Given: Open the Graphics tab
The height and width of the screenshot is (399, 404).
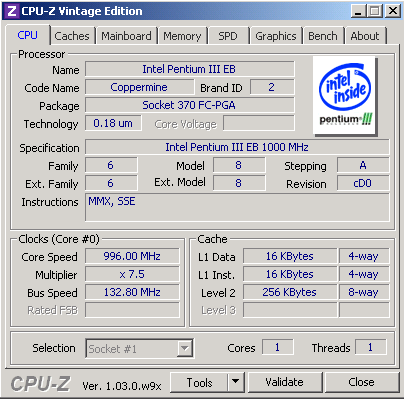Looking at the screenshot, I should coord(276,36).
